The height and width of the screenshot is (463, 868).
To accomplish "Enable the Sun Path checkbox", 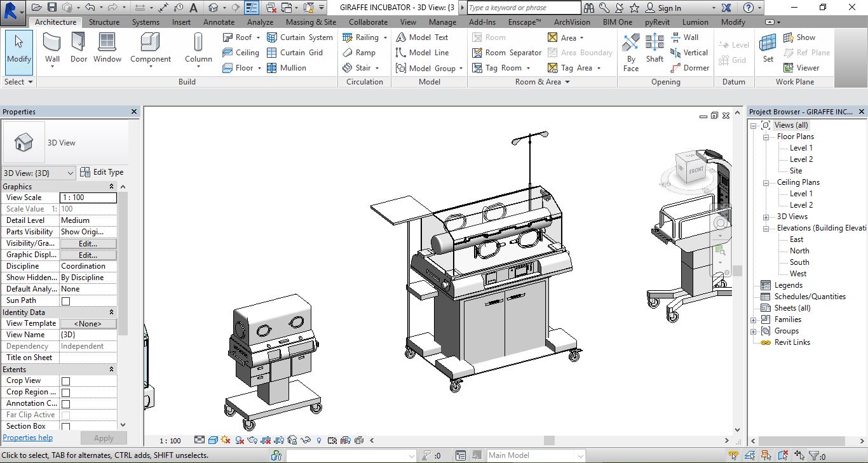I will point(65,301).
